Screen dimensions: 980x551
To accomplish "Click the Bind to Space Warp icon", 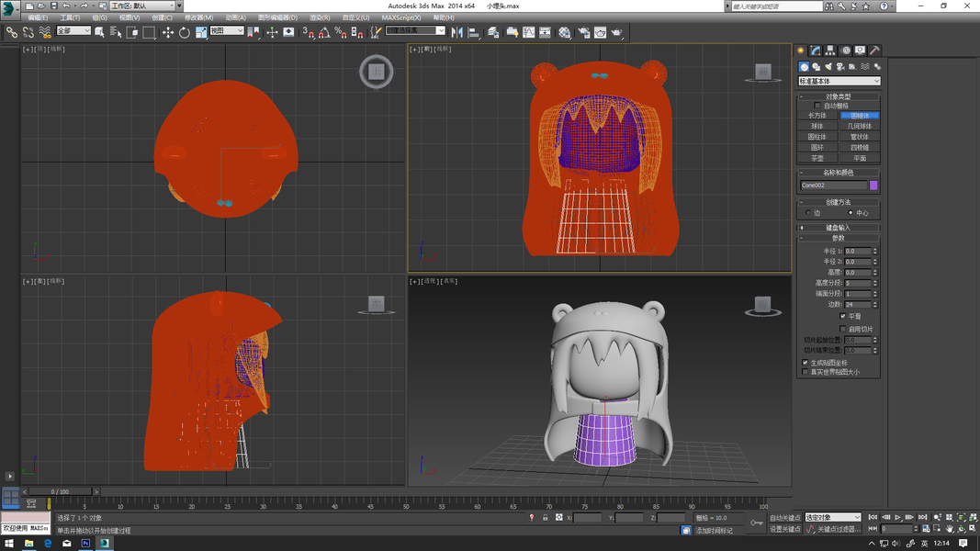I will [44, 32].
